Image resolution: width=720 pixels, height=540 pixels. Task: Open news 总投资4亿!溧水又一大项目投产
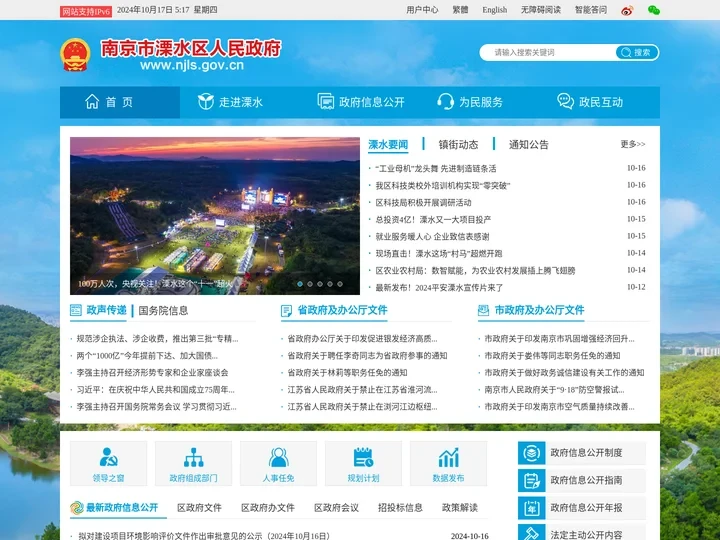(x=433, y=219)
